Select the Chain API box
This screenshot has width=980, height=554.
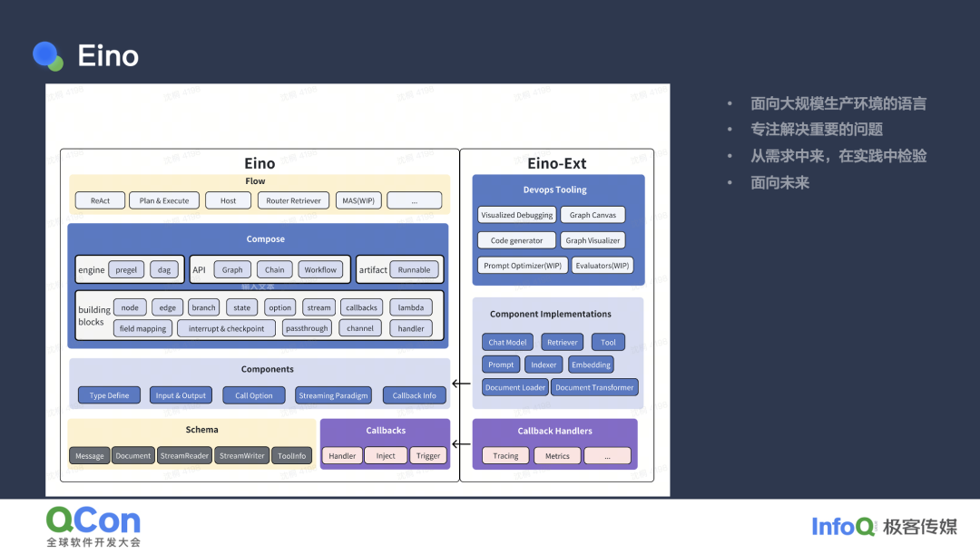click(x=274, y=270)
